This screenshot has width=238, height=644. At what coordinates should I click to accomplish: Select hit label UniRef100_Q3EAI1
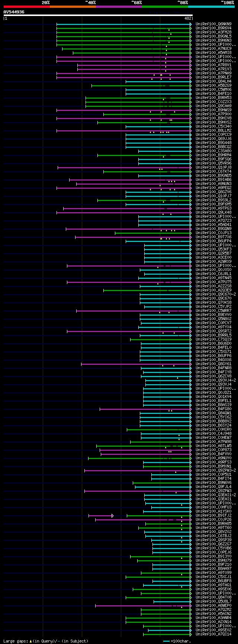pyautogui.click(x=213, y=499)
